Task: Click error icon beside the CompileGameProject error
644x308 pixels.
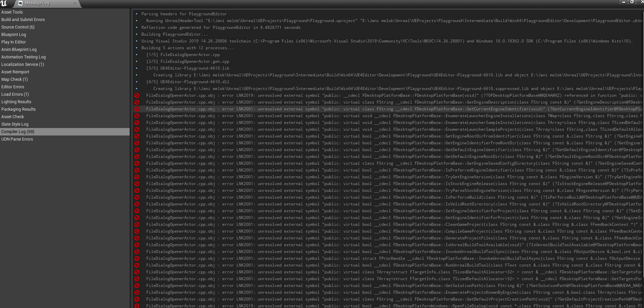Action: click(x=137, y=232)
